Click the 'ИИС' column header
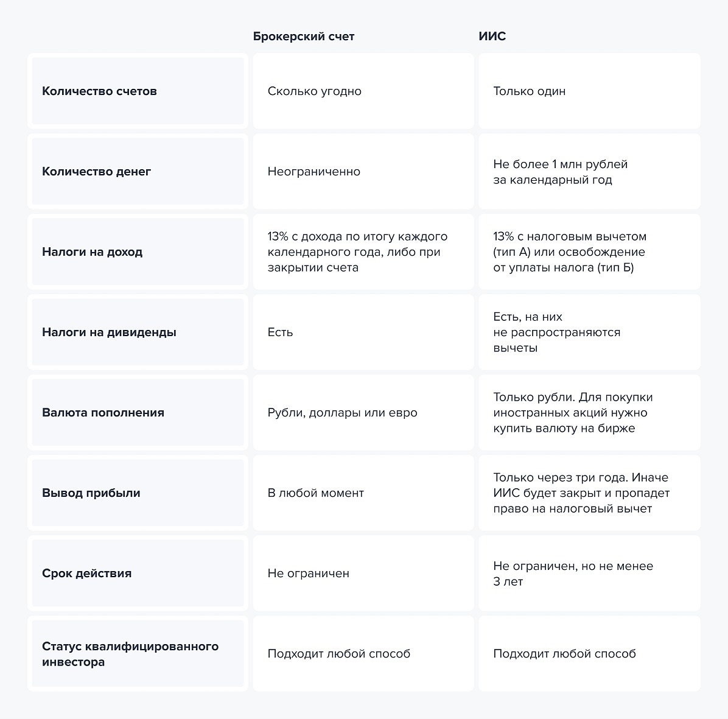The image size is (728, 719). [492, 37]
